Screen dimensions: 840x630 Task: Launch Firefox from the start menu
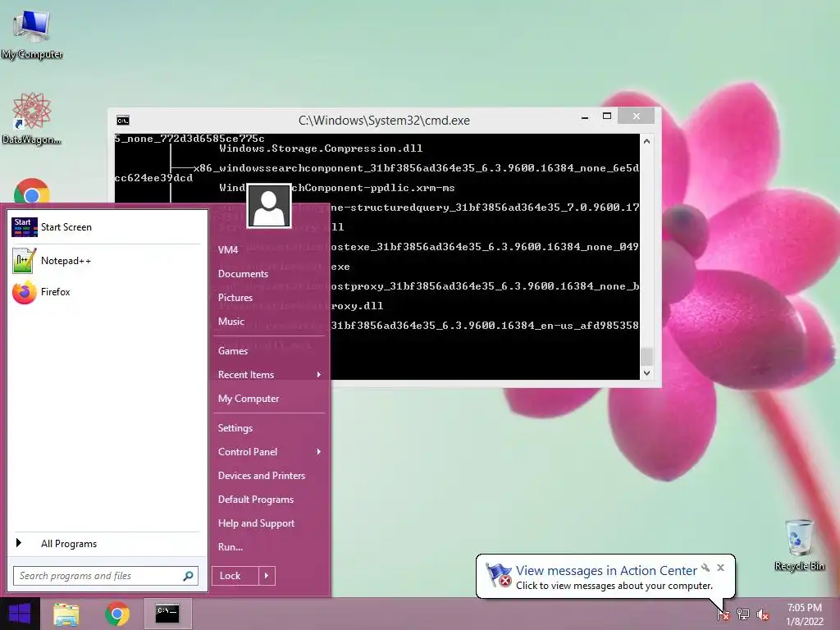(106, 292)
